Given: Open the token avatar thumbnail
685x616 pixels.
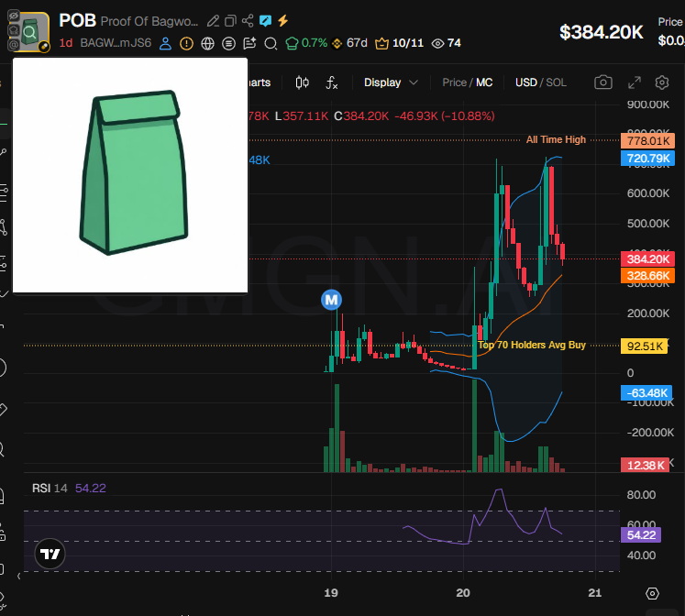Looking at the screenshot, I should 28,32.
